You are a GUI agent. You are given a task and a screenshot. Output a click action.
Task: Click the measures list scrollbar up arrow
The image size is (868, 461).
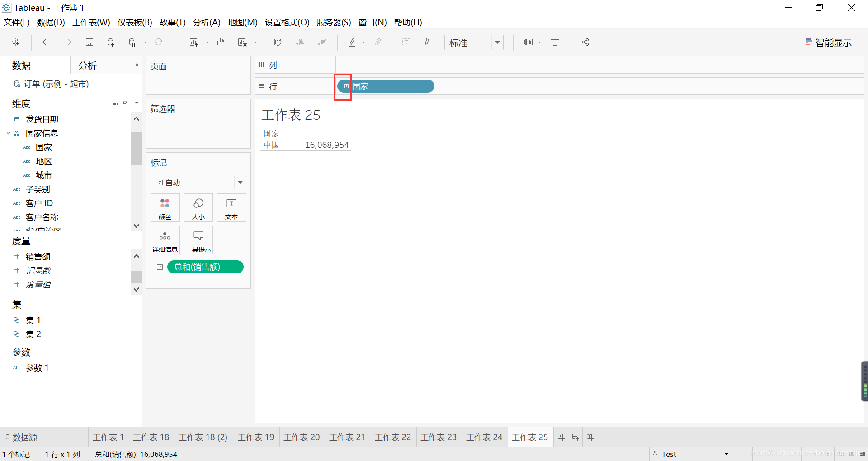click(136, 256)
